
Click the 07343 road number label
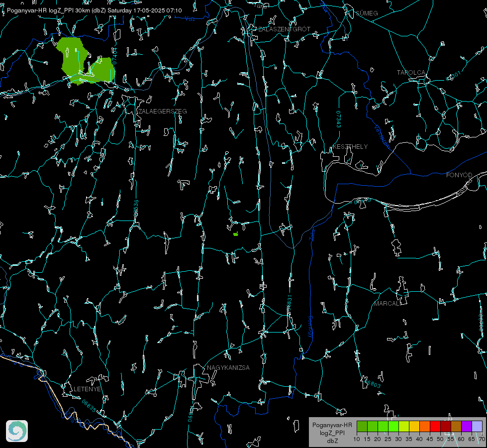tap(339, 119)
